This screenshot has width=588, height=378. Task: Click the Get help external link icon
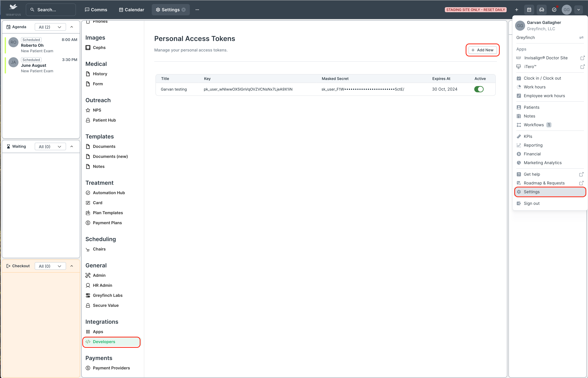[x=581, y=174]
